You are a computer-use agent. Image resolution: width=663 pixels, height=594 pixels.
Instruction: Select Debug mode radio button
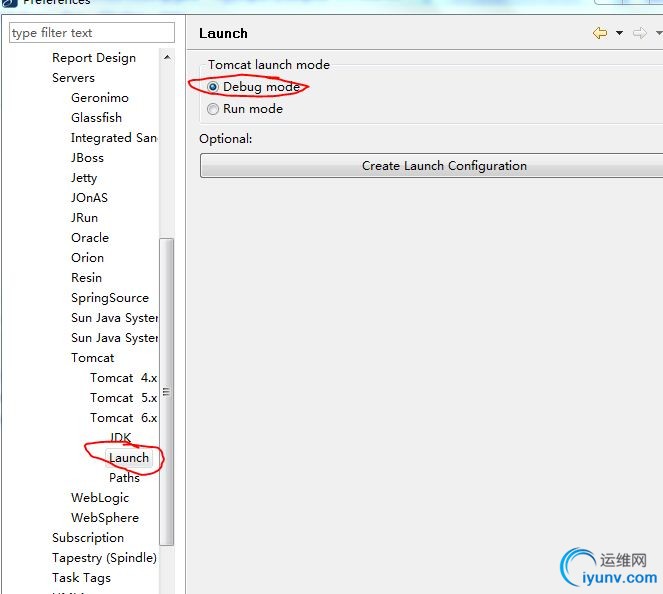(x=213, y=87)
